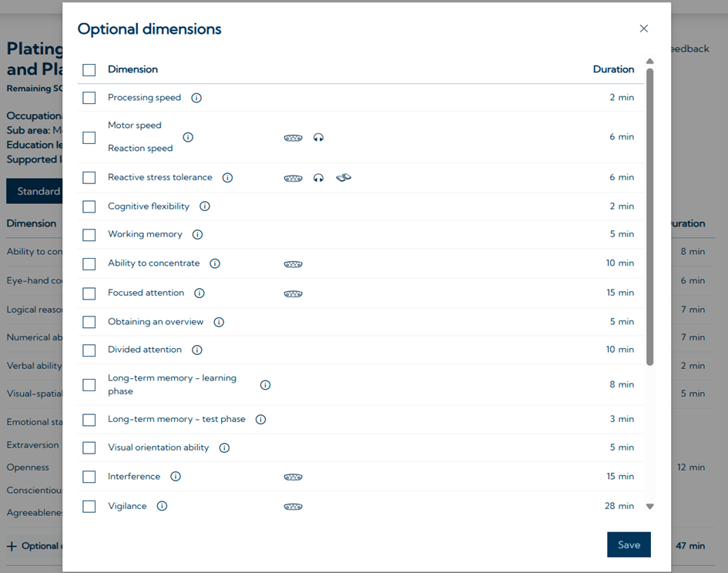Click info icon next to Processing speed
The image size is (728, 573).
[196, 98]
